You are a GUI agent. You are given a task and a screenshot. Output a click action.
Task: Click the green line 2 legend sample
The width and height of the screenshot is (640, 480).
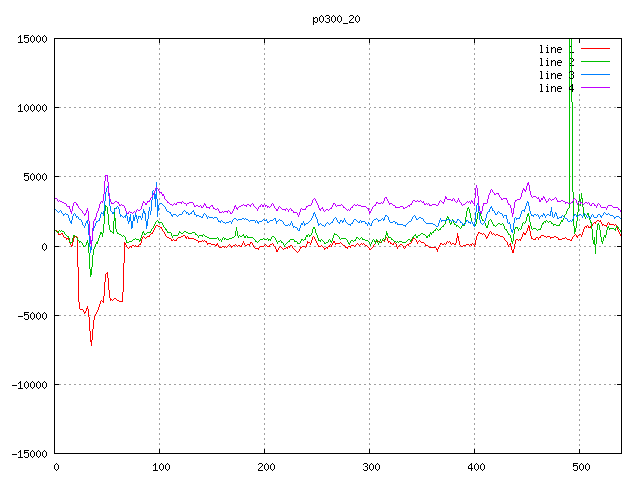point(596,62)
